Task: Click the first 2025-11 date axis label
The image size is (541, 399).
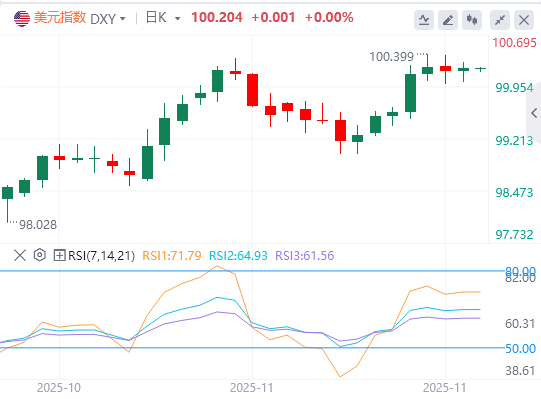Action: point(252,388)
